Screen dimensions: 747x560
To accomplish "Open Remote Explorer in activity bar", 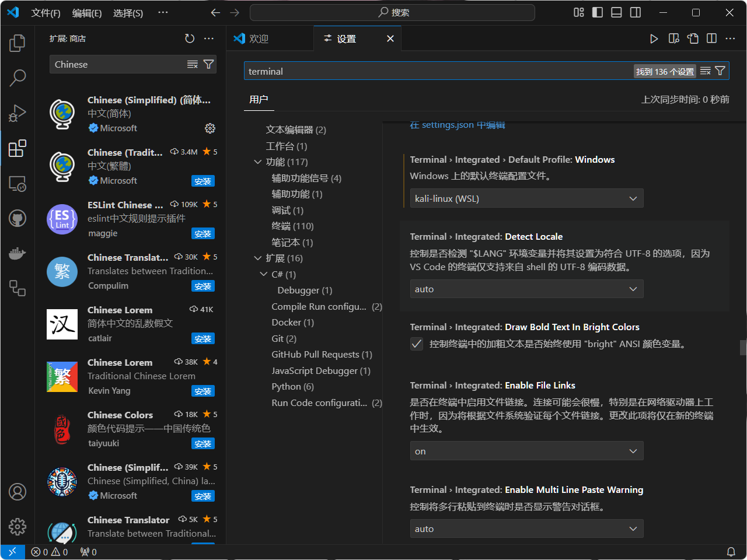I will pyautogui.click(x=18, y=183).
